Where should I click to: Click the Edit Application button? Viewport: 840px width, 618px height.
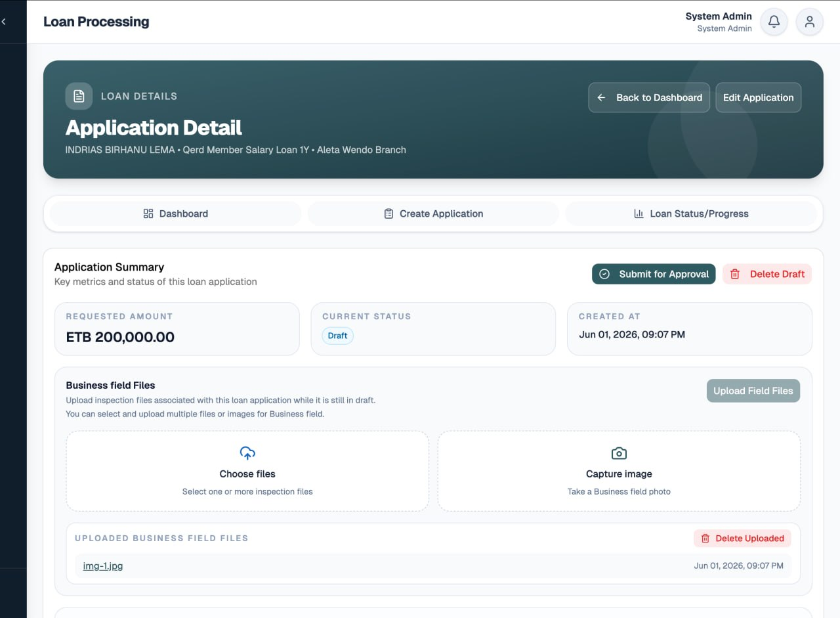tap(758, 97)
